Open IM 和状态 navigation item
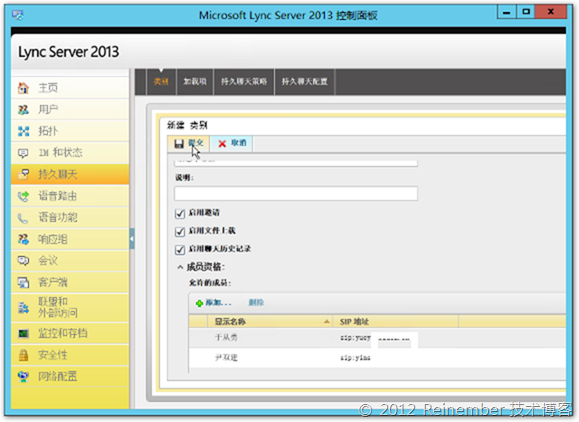579x422 pixels. [70, 153]
